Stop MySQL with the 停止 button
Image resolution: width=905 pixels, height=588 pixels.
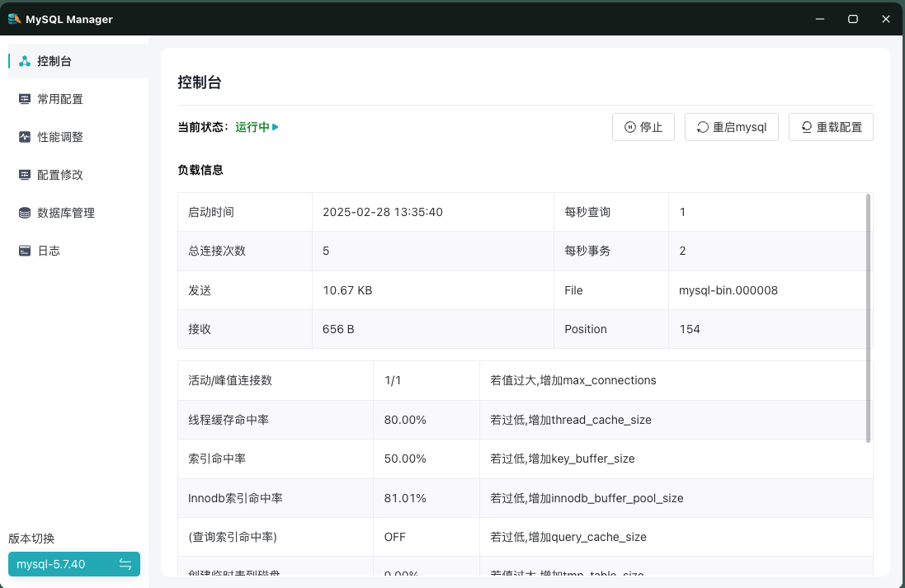(643, 127)
